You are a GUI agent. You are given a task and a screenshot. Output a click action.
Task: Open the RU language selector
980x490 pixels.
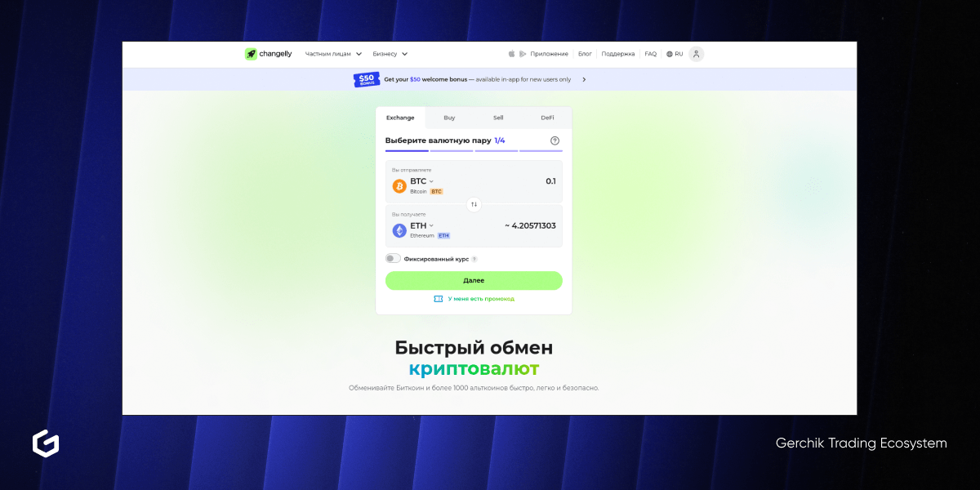[675, 54]
